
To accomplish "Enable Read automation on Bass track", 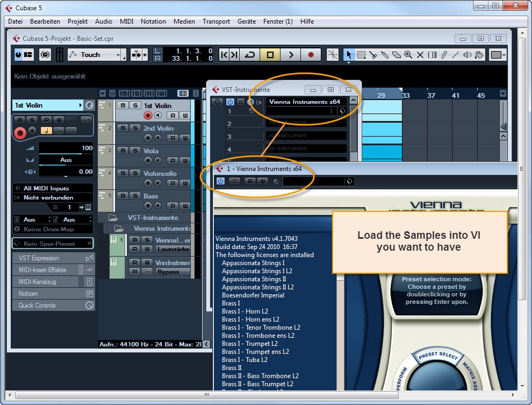I will point(172,205).
